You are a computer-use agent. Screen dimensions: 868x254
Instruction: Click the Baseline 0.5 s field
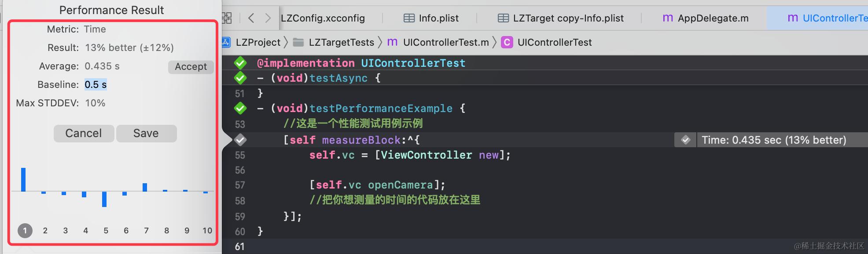click(96, 85)
